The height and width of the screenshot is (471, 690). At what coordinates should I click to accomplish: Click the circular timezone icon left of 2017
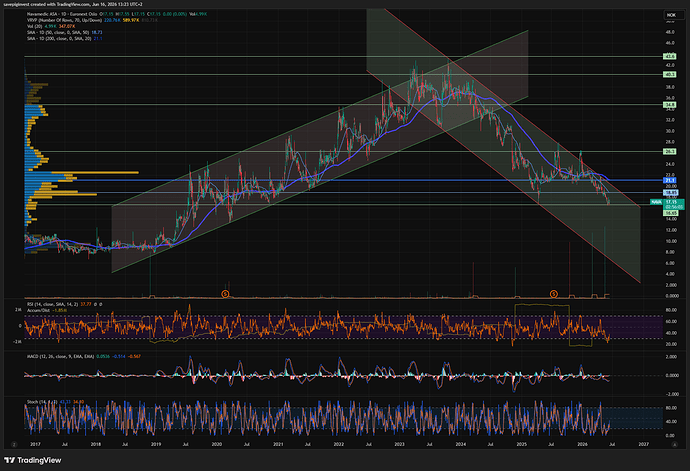[x=14, y=445]
